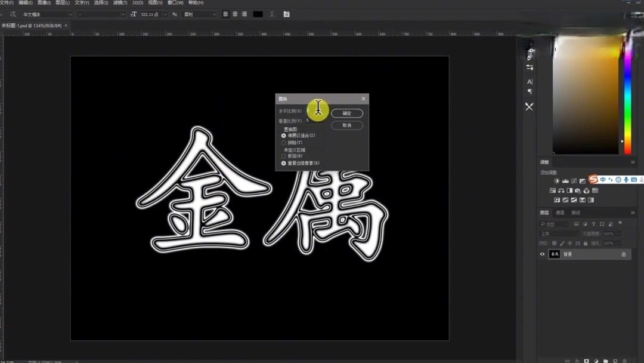The height and width of the screenshot is (363, 644).
Task: Click the 确定 button to confirm
Action: [346, 113]
